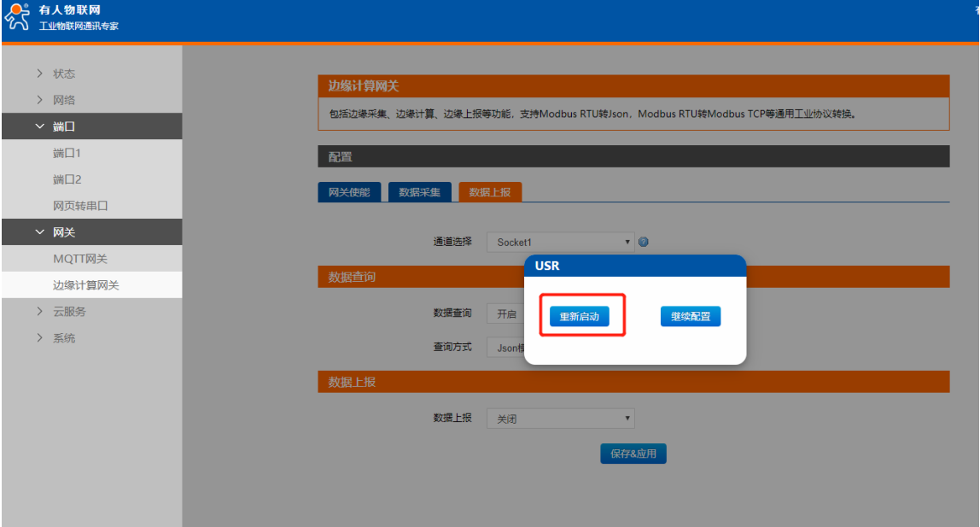Select 边缘计算网关 in sidebar
This screenshot has width=980, height=527.
coord(86,285)
